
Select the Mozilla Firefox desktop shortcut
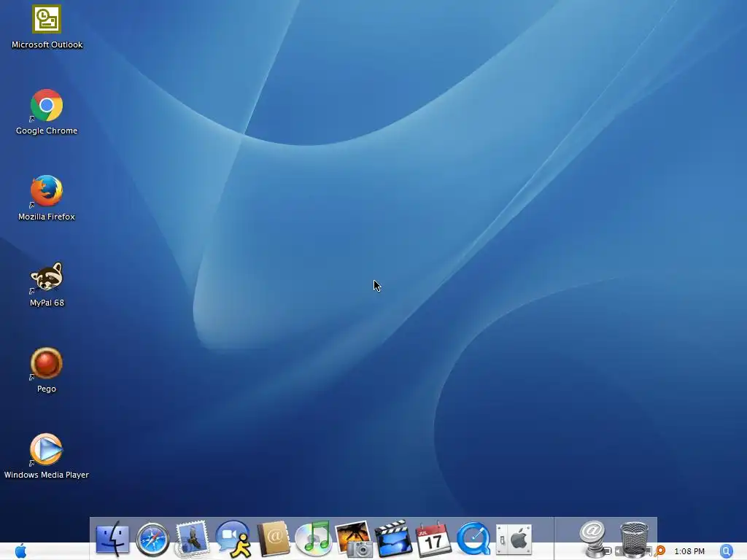[x=47, y=191]
